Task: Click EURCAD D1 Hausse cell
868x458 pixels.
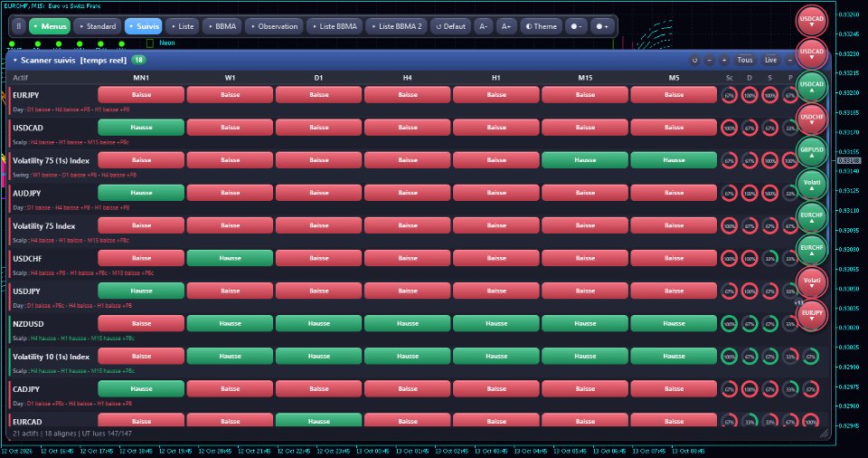Action: pos(318,420)
